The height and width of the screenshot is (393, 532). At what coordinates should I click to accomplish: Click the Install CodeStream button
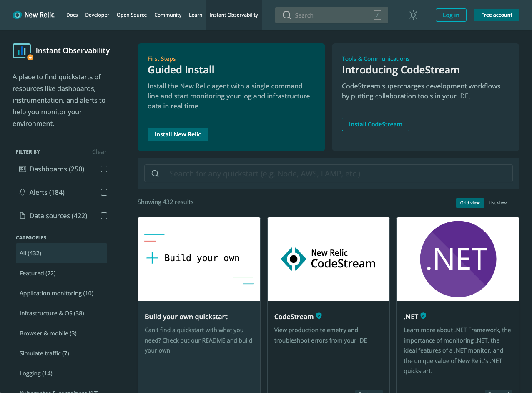click(x=375, y=124)
